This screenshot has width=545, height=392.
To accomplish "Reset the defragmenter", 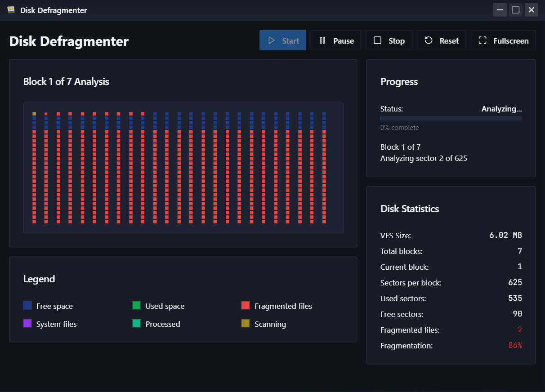I will point(442,40).
